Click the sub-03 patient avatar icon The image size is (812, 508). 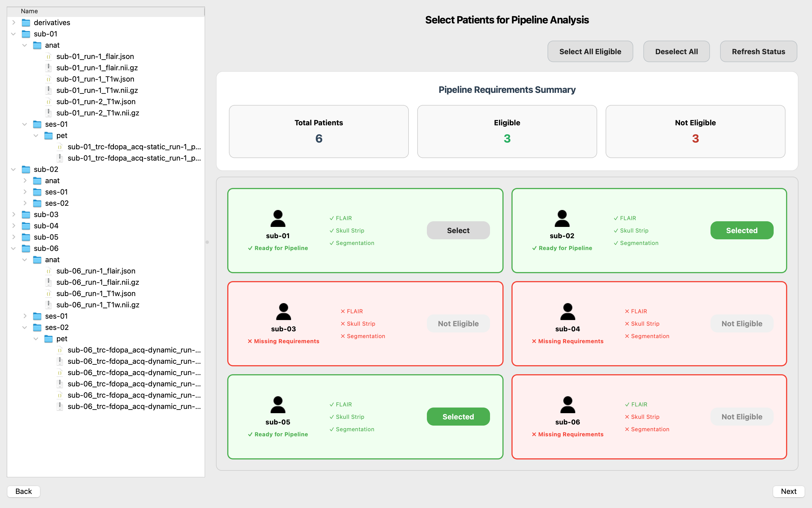pos(284,312)
